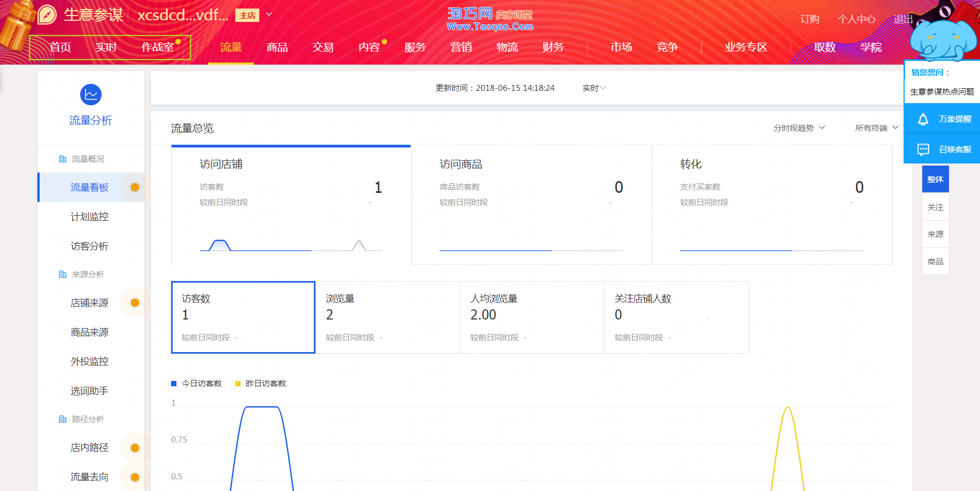Viewport: 980px width, 491px height.
Task: Toggle 今日访客数 legend blue swatch
Action: click(x=174, y=384)
